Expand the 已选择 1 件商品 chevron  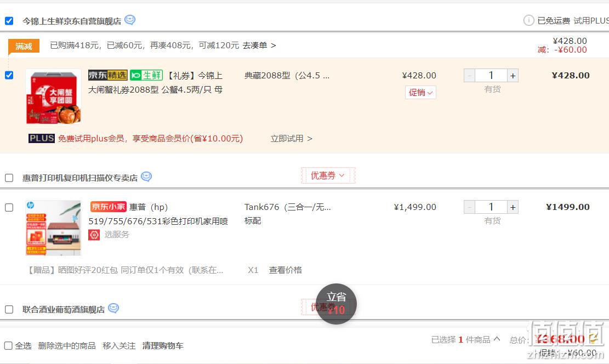pyautogui.click(x=497, y=339)
